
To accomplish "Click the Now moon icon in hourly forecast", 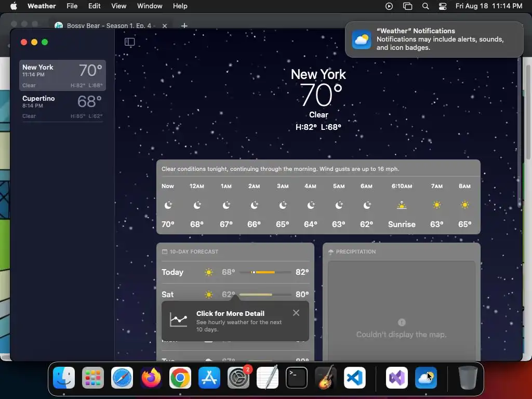I will 168,205.
